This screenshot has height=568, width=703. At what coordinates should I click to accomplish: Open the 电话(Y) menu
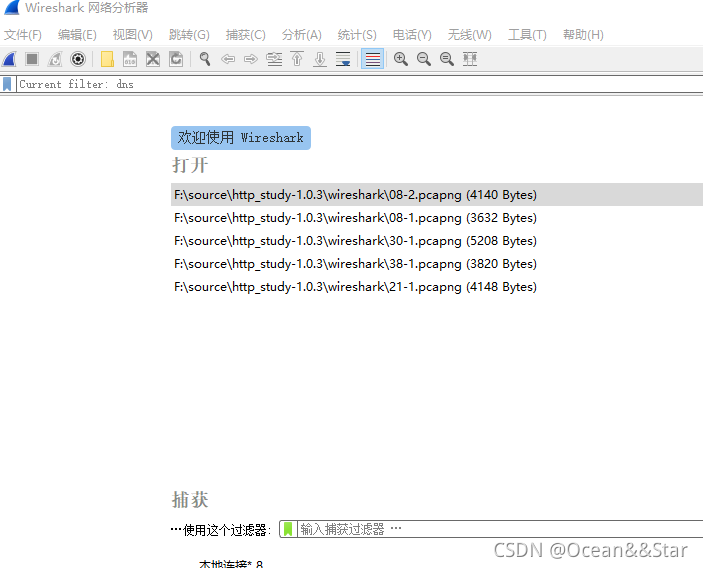[x=412, y=35]
